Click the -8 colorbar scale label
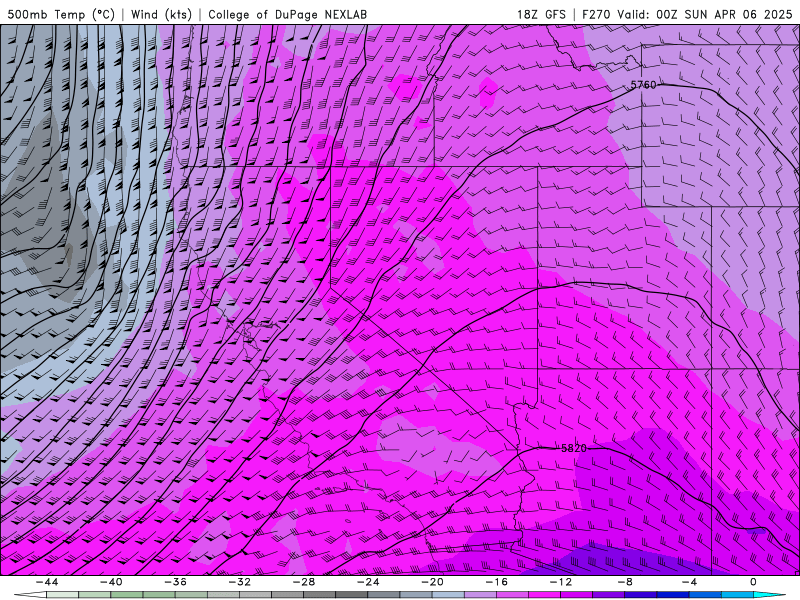Viewport: 800px width, 600px height. point(624,582)
